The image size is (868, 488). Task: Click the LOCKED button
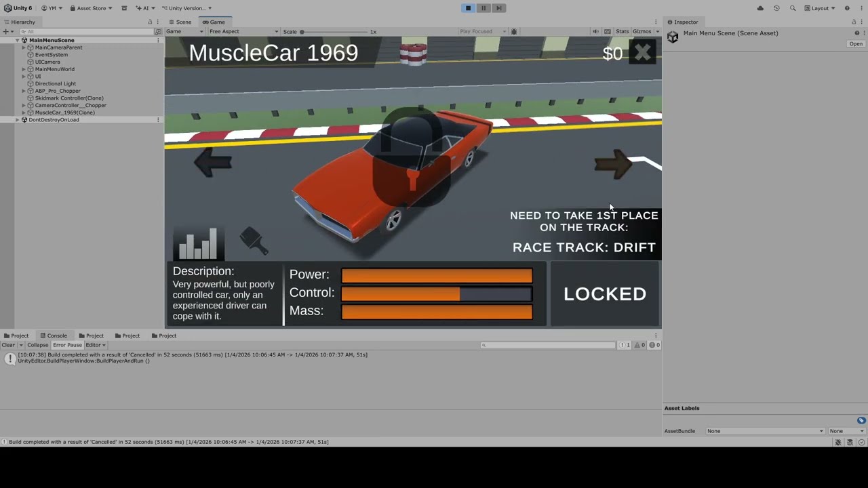tap(605, 293)
